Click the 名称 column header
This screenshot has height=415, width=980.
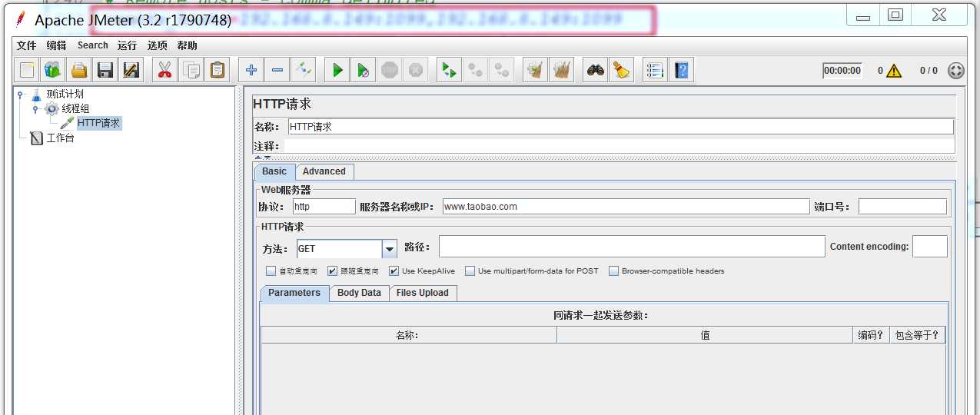[x=408, y=335]
